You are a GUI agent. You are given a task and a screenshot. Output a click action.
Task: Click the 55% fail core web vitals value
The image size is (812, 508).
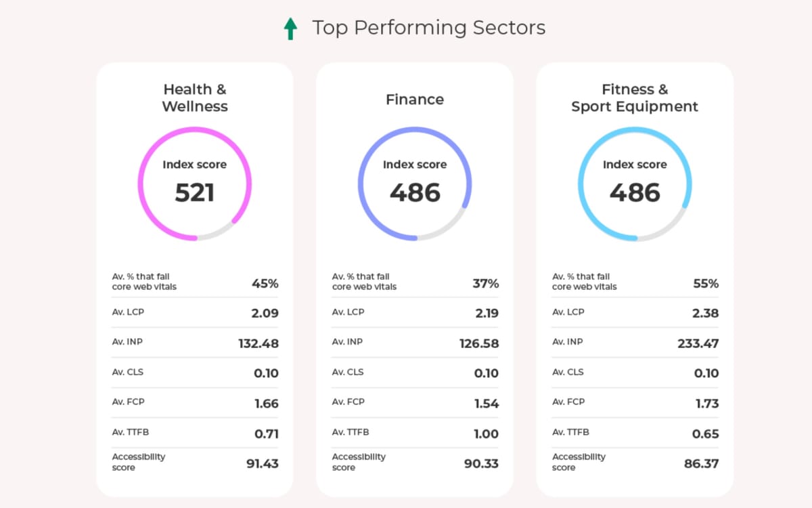tap(705, 284)
